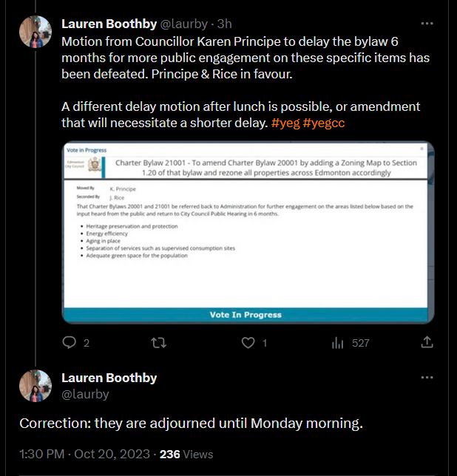Viewport: 457px width, 476px height.
Task: Click the 1:30 PM Oct 20, 2023 timestamp
Action: tap(86, 454)
